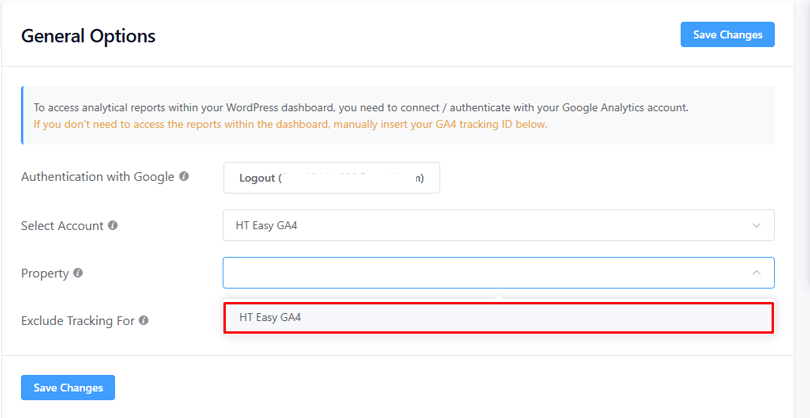Click the Select Account chevron-down arrow
The width and height of the screenshot is (810, 418).
pyautogui.click(x=756, y=225)
